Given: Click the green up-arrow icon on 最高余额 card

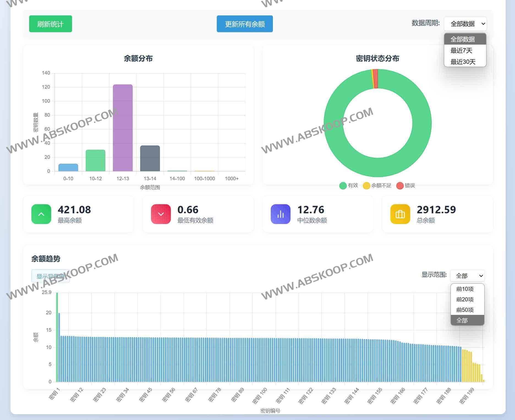Looking at the screenshot, I should point(41,214).
